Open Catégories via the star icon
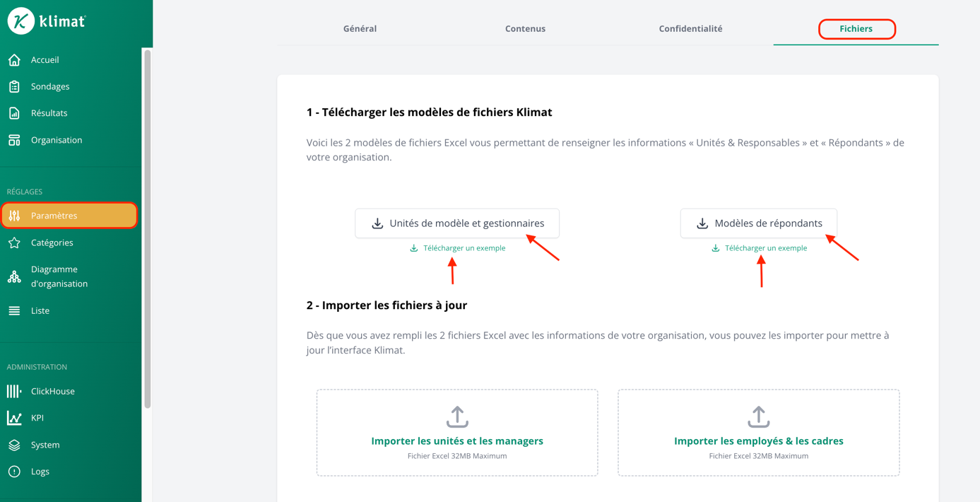This screenshot has width=980, height=502. pos(14,243)
